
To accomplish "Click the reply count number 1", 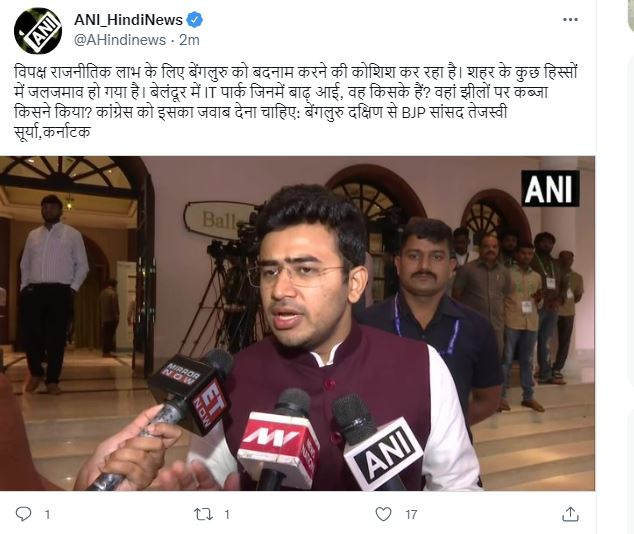I will tap(47, 515).
